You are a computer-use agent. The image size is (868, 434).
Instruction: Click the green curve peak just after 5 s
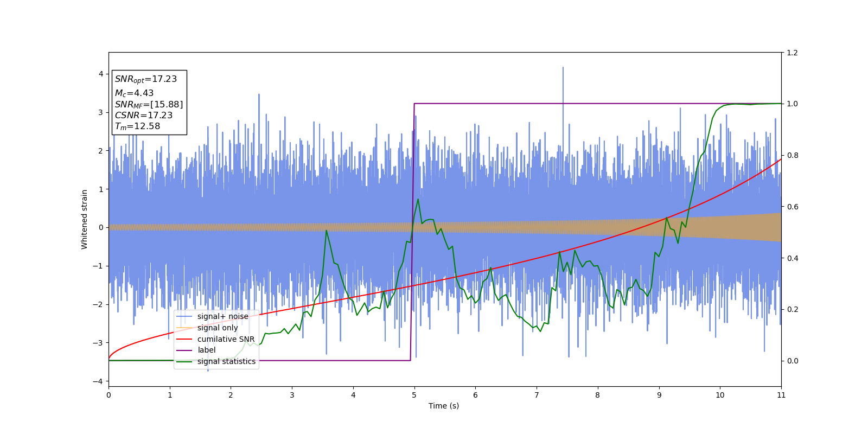[x=418, y=200]
